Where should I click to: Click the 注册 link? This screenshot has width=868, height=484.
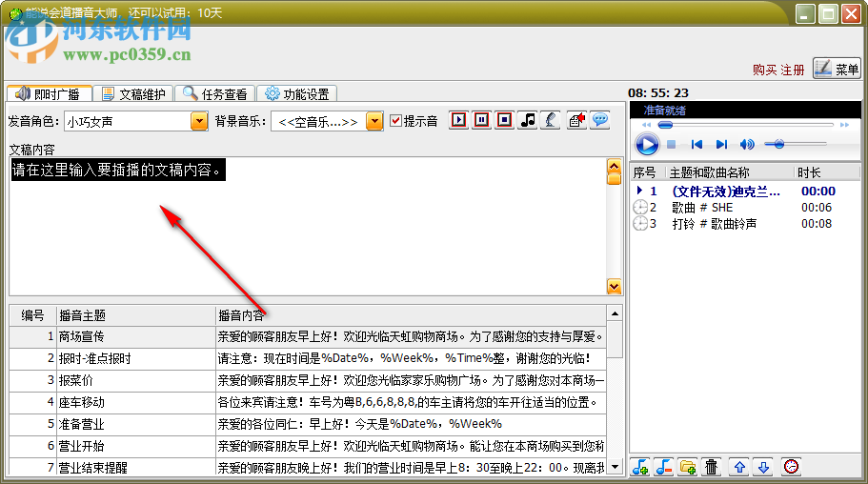(x=793, y=70)
